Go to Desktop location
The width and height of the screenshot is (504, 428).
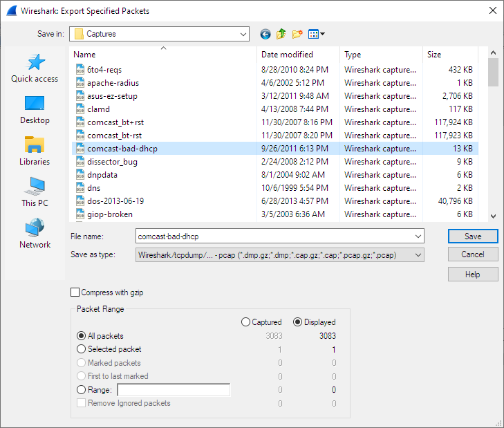pos(35,111)
